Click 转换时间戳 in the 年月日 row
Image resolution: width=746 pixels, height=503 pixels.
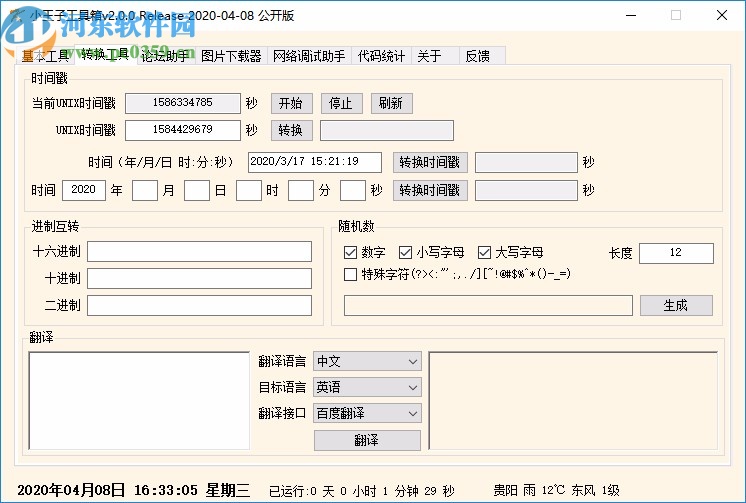[430, 190]
